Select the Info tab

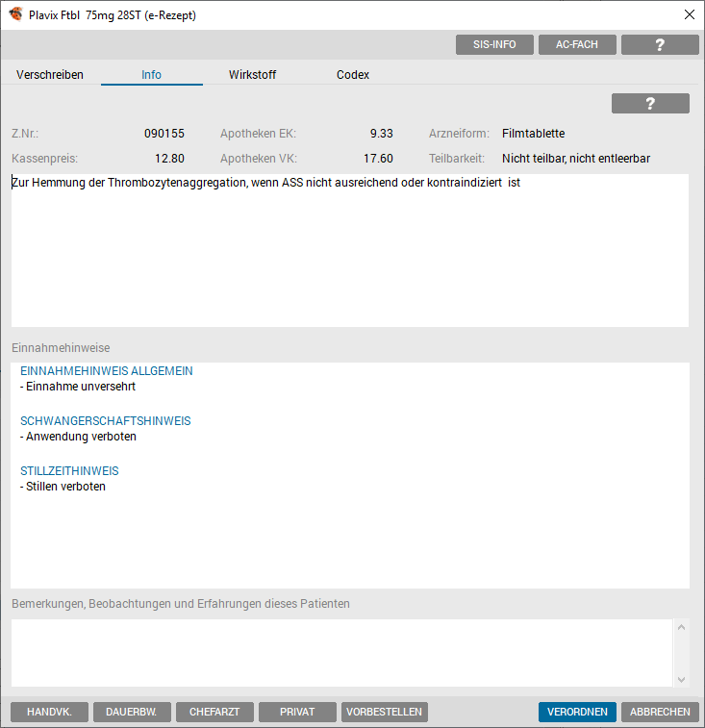click(151, 75)
